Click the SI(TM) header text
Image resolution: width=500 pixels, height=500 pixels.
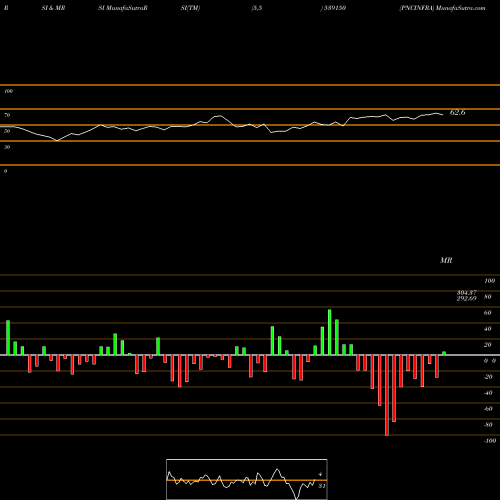click(190, 8)
